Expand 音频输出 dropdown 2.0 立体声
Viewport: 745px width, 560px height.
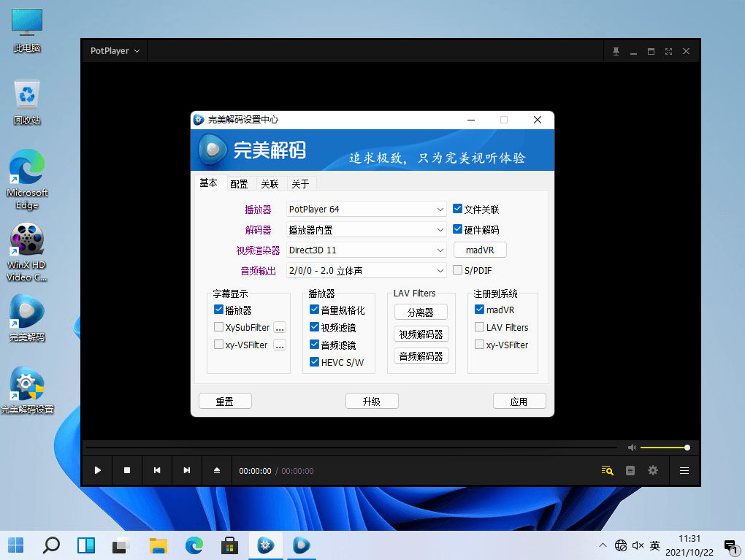pyautogui.click(x=367, y=270)
